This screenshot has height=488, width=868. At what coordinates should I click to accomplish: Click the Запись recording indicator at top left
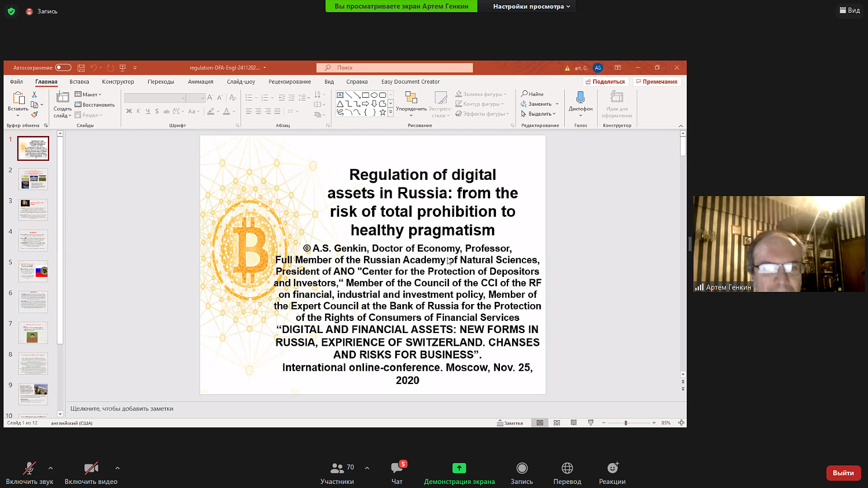click(x=42, y=11)
